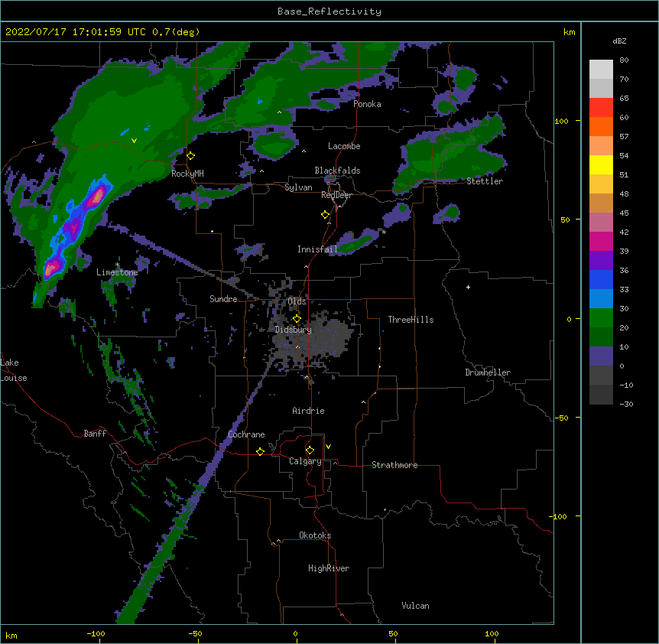Select the Ponoka city label
Viewport: 659px width, 644px height.
(367, 104)
